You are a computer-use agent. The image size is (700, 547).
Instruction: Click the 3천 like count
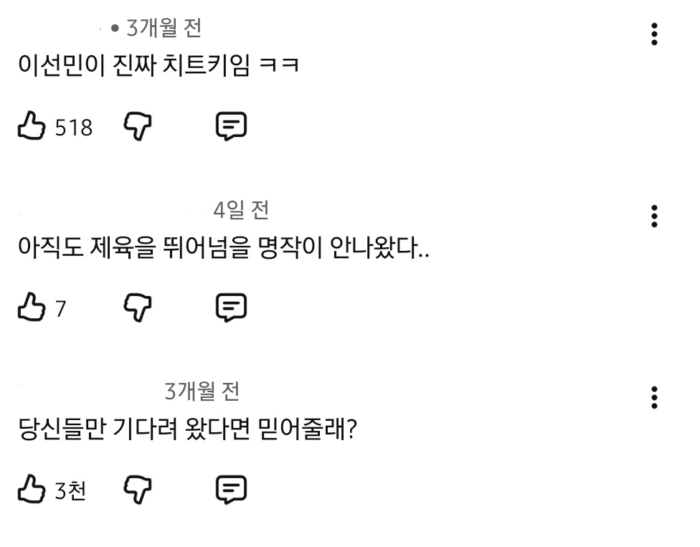click(x=70, y=490)
